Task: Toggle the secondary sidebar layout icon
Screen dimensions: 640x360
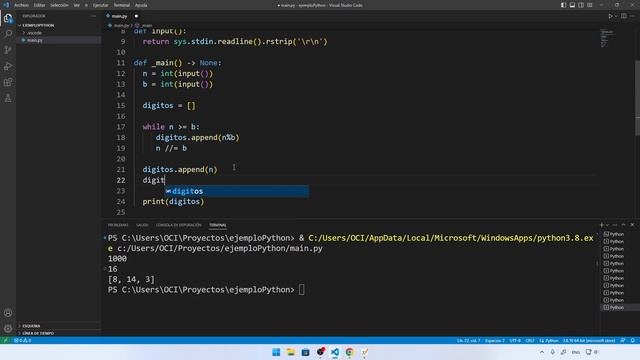Action: [581, 5]
